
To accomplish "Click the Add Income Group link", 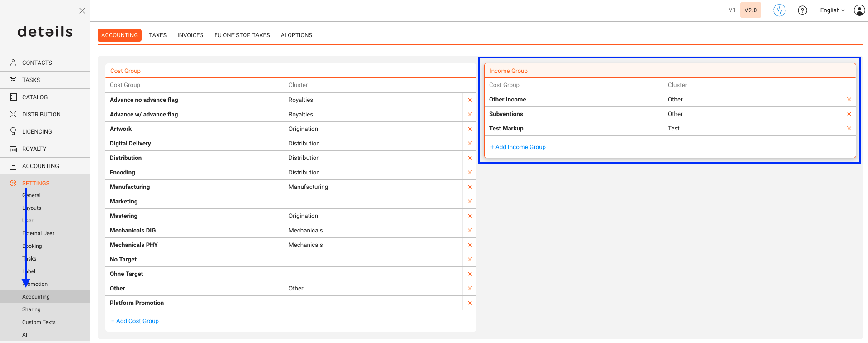I will 518,147.
